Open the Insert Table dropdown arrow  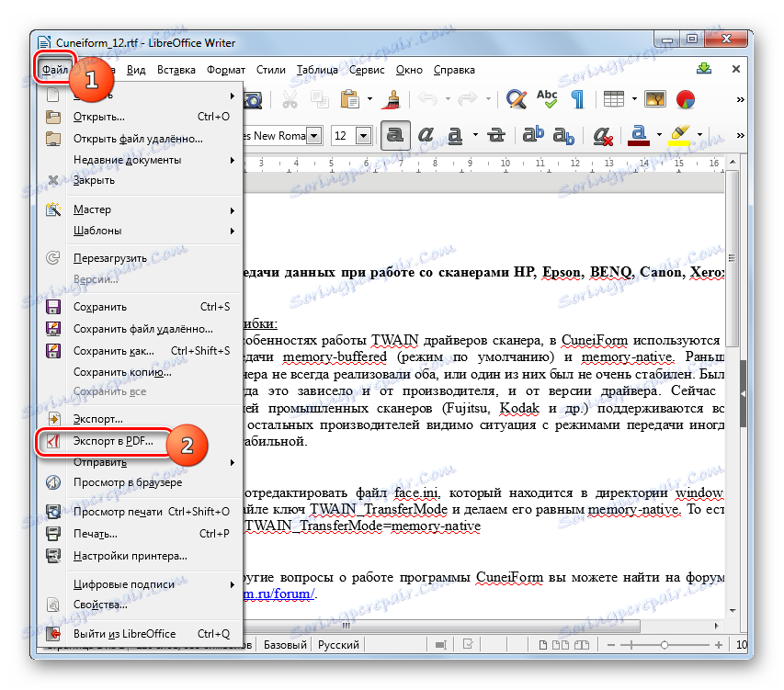(634, 99)
